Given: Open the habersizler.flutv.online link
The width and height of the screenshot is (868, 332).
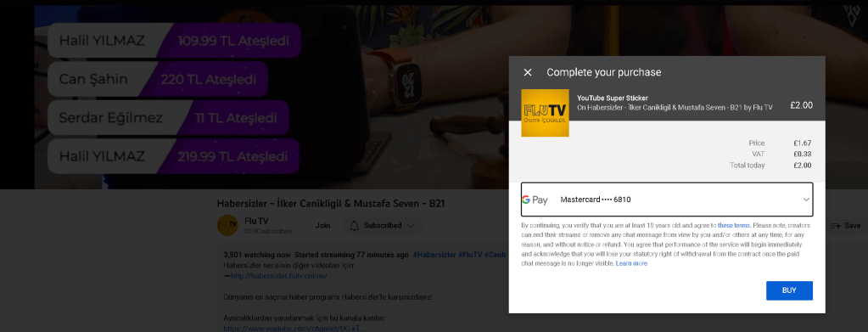Looking at the screenshot, I should pos(279,275).
